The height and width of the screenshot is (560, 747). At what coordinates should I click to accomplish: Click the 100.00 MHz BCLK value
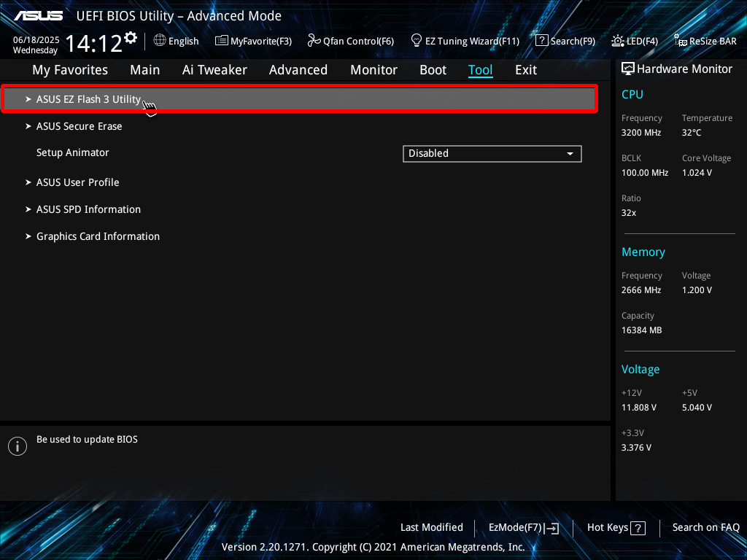click(x=645, y=172)
